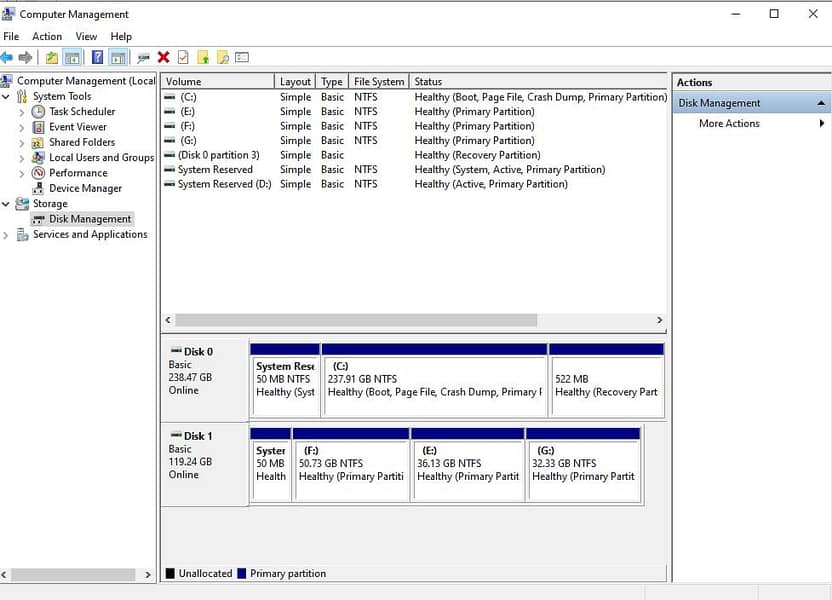Sort by the Type column header
This screenshot has width=832, height=600.
[332, 81]
